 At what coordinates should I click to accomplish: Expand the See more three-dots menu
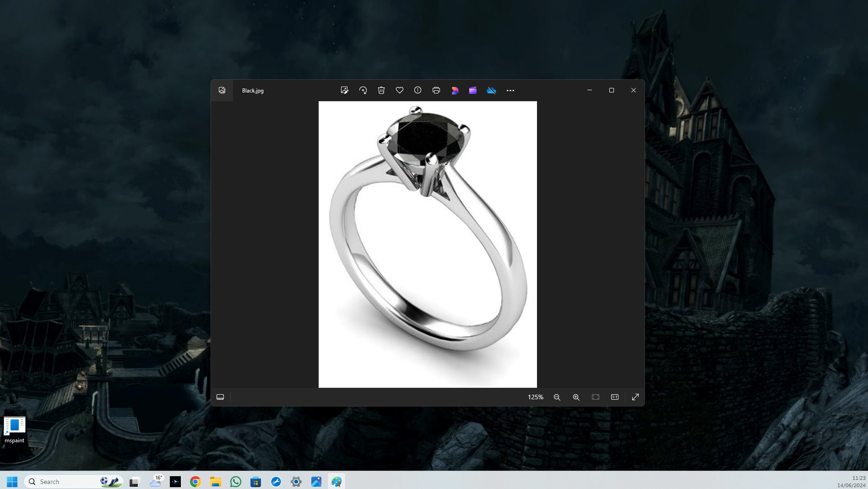click(510, 90)
